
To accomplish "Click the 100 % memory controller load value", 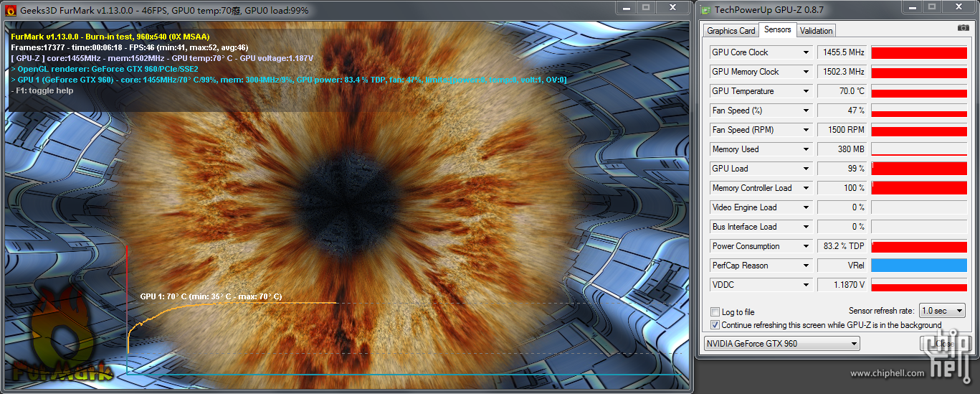I will [842, 188].
